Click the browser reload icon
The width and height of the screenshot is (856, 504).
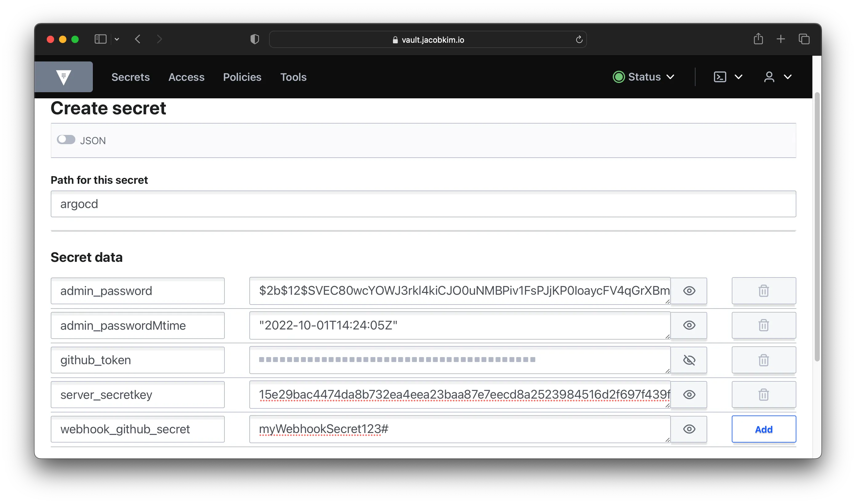(579, 39)
